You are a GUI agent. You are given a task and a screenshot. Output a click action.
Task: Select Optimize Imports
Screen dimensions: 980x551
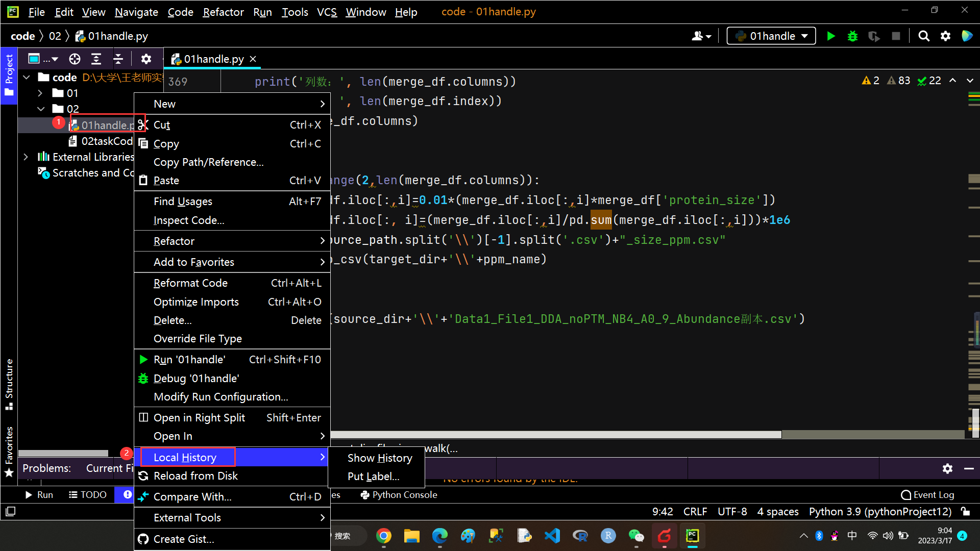click(232, 302)
